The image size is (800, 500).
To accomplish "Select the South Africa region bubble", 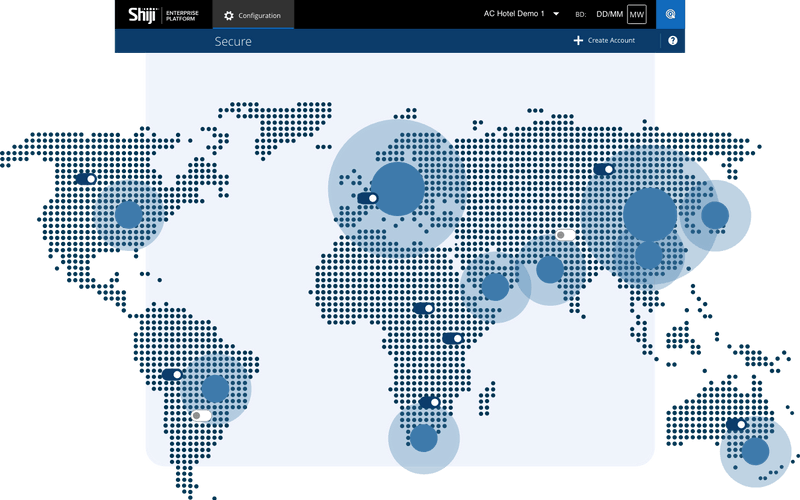I will 424,438.
